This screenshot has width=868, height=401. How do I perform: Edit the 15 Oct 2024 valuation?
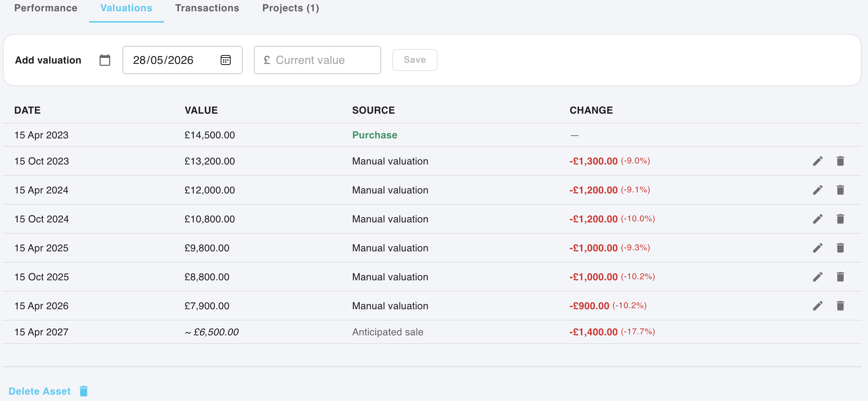[x=818, y=219]
